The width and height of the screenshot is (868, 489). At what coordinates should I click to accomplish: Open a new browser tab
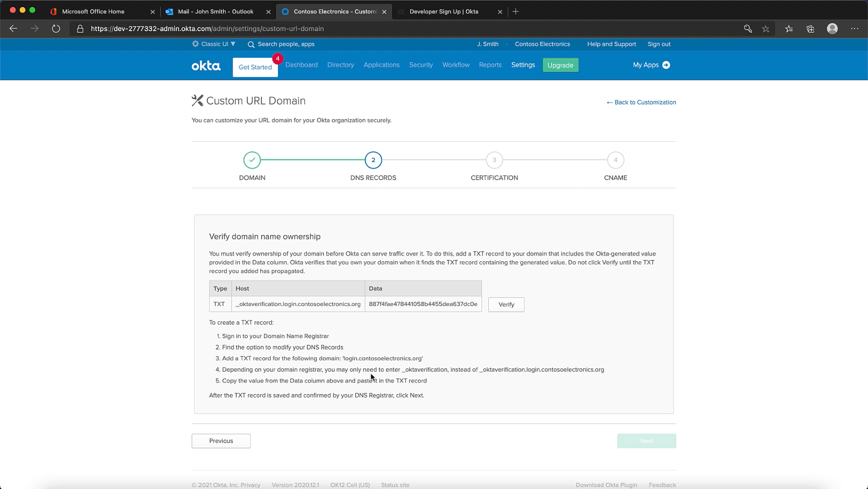click(x=516, y=12)
